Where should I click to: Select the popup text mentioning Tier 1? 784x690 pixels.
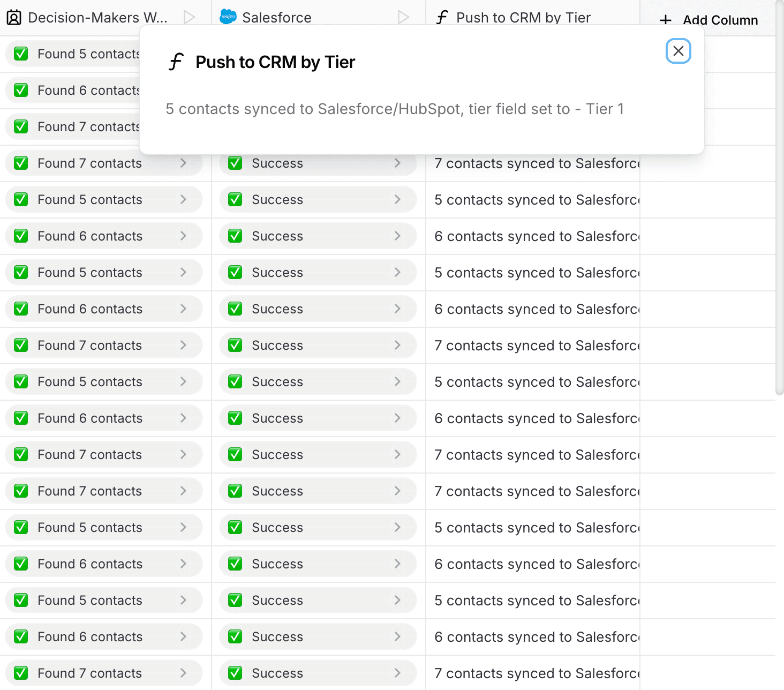pyautogui.click(x=395, y=109)
